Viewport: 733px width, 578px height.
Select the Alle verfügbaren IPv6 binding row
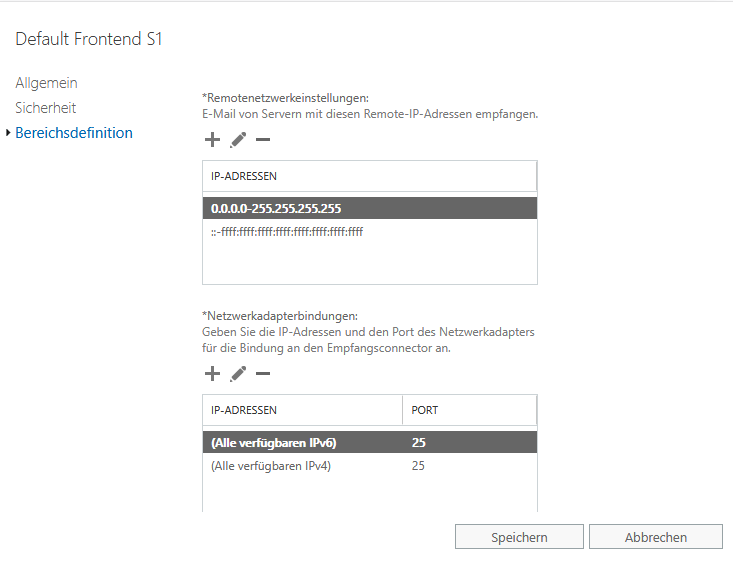370,442
